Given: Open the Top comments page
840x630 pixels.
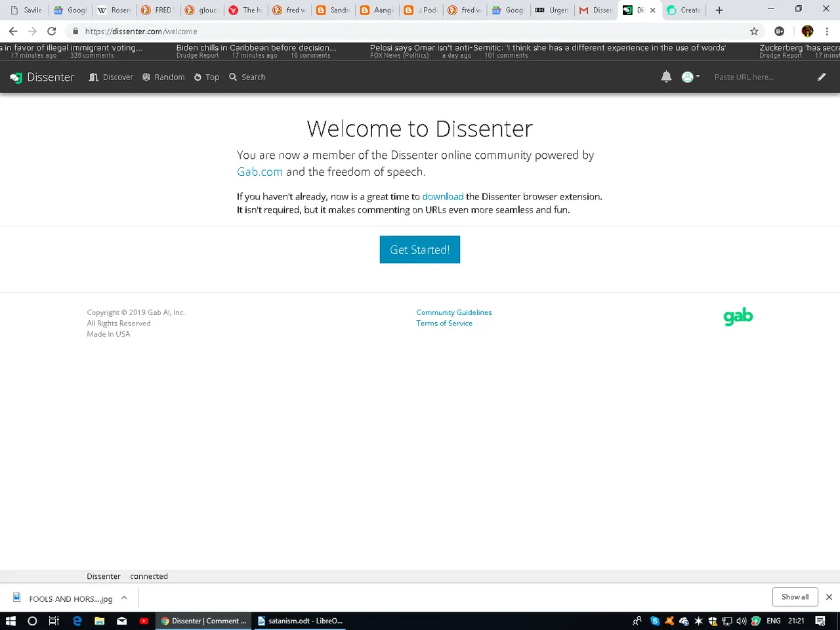Looking at the screenshot, I should pyautogui.click(x=207, y=77).
